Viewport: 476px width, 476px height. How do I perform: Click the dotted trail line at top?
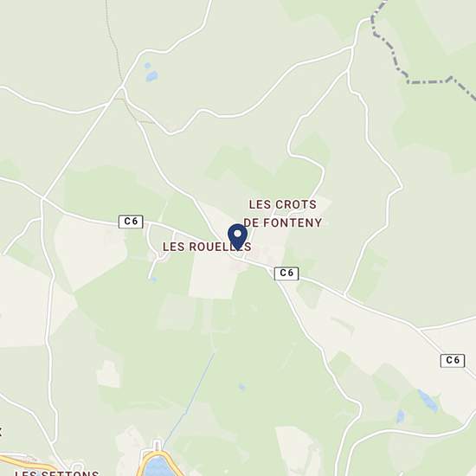click(x=114, y=42)
